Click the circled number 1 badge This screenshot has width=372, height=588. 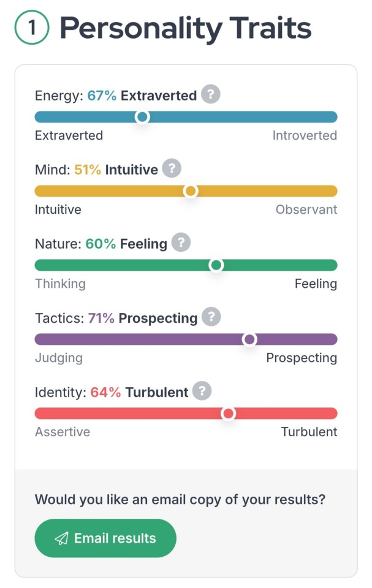point(31,29)
